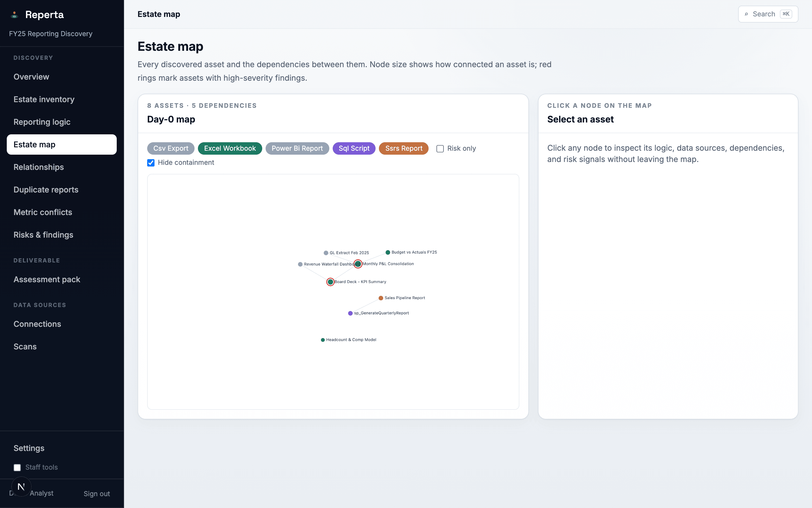812x508 pixels.
Task: Click the N avatar badge at bottom left
Action: [x=21, y=487]
